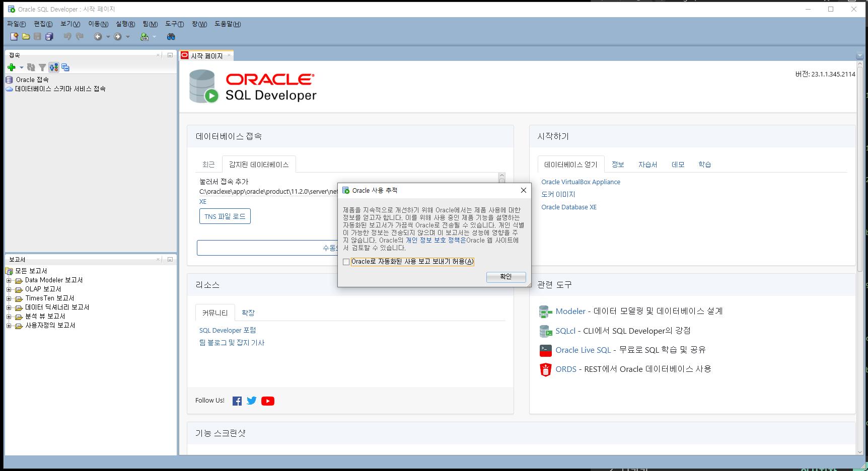The height and width of the screenshot is (471, 868).
Task: Click the SQLcl tool icon under 관련 도구
Action: (545, 331)
